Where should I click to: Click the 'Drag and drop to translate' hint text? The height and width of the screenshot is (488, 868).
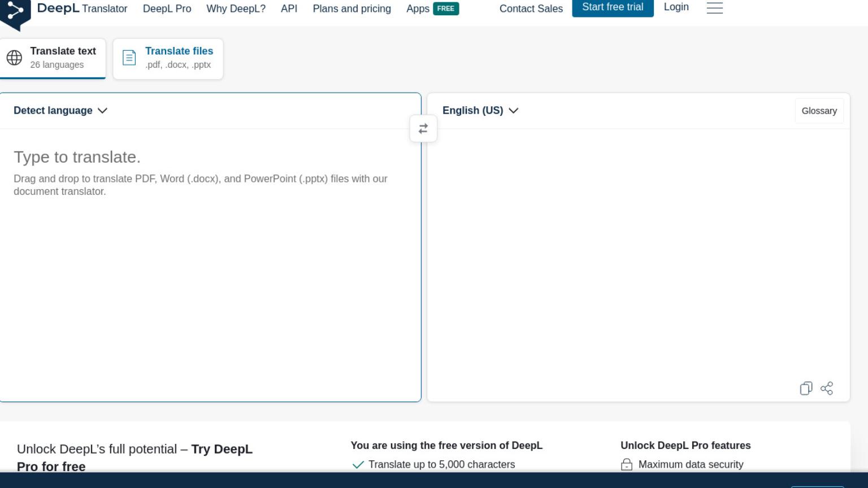tap(201, 185)
